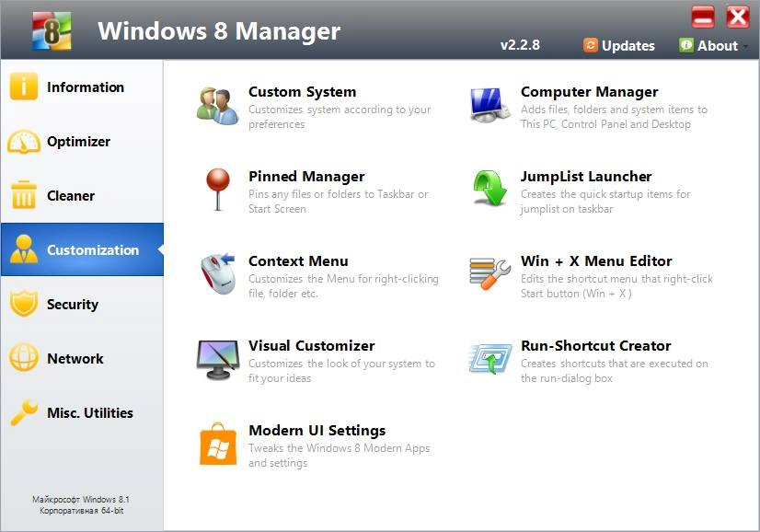Viewport: 760px width, 532px height.
Task: Click the green About info icon
Action: [685, 45]
